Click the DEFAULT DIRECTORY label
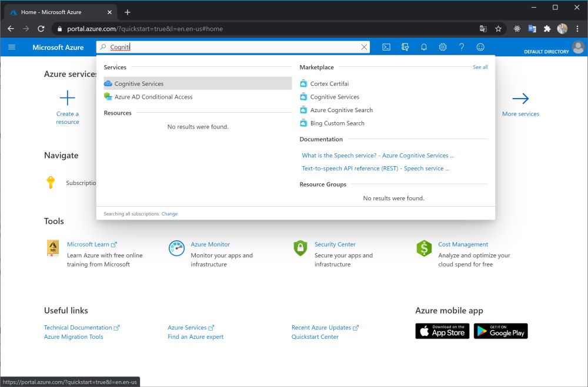 point(546,52)
